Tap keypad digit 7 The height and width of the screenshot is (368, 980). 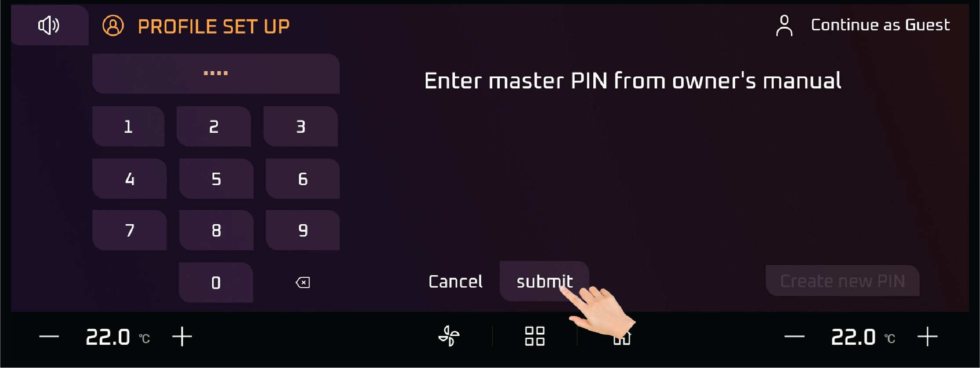point(129,230)
